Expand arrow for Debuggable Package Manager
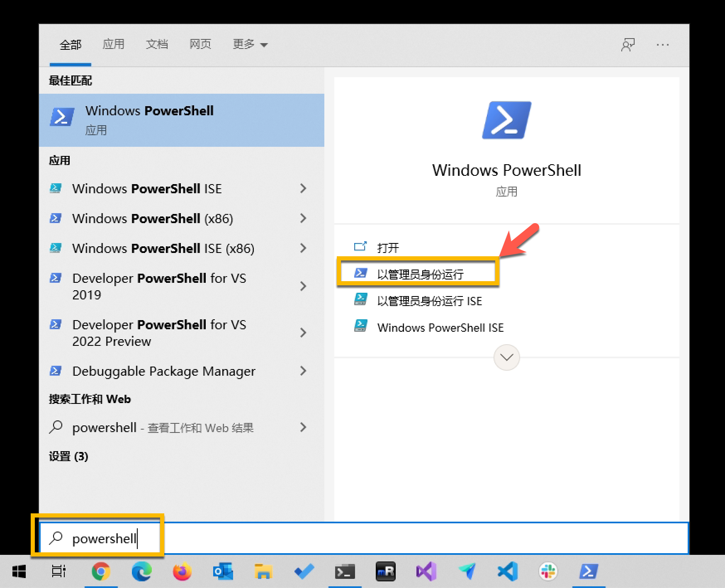Viewport: 725px width, 588px height. click(303, 371)
